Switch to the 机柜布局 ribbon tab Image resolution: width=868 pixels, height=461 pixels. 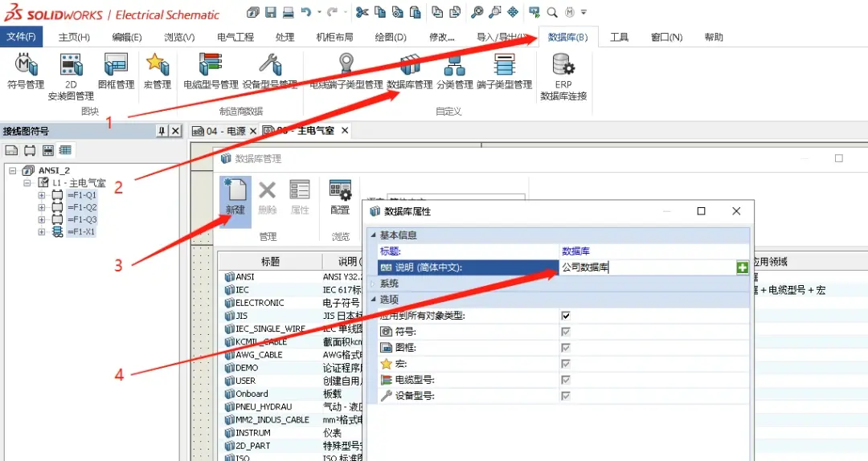tap(334, 37)
